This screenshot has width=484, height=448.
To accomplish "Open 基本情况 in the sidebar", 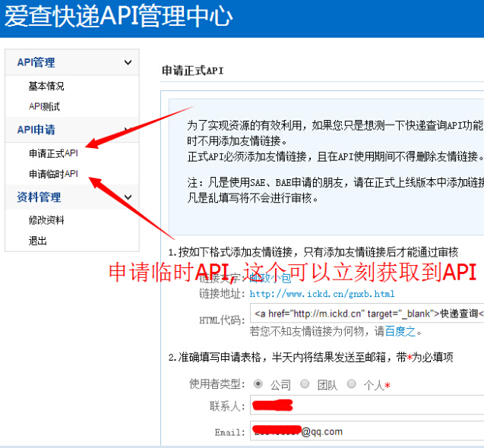I will click(46, 86).
